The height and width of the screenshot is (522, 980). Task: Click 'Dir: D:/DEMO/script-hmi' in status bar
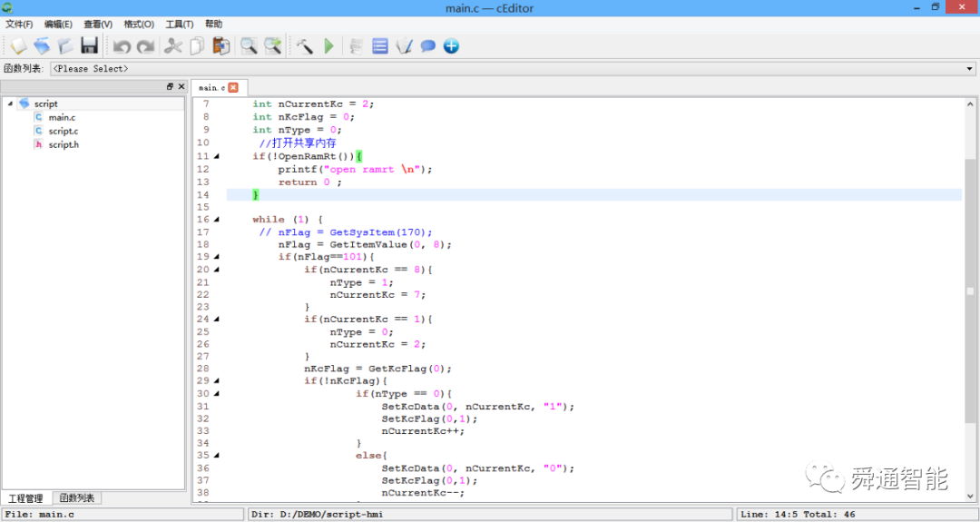[318, 515]
